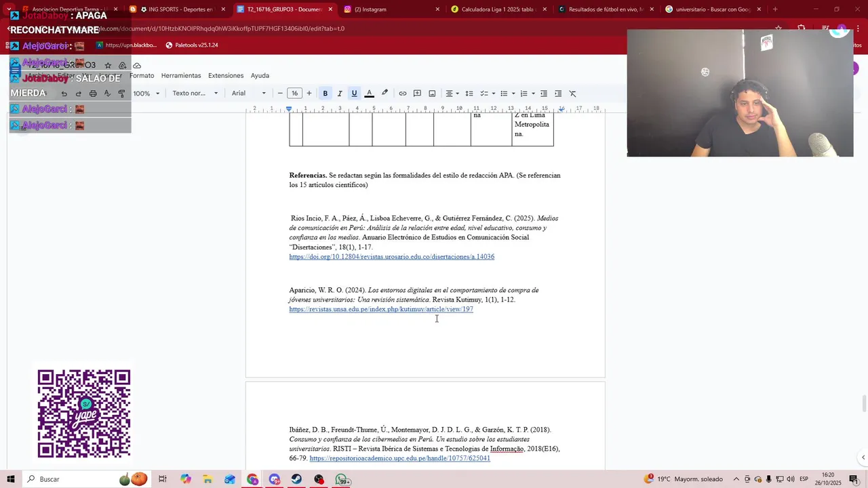Click the line spacing icon
This screenshot has height=488, width=868.
click(469, 94)
